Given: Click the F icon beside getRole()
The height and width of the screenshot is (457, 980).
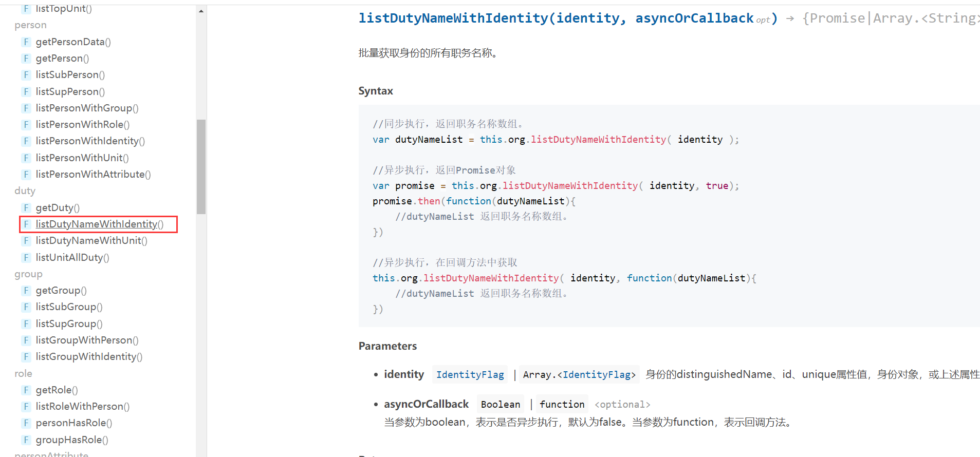Looking at the screenshot, I should [x=26, y=390].
